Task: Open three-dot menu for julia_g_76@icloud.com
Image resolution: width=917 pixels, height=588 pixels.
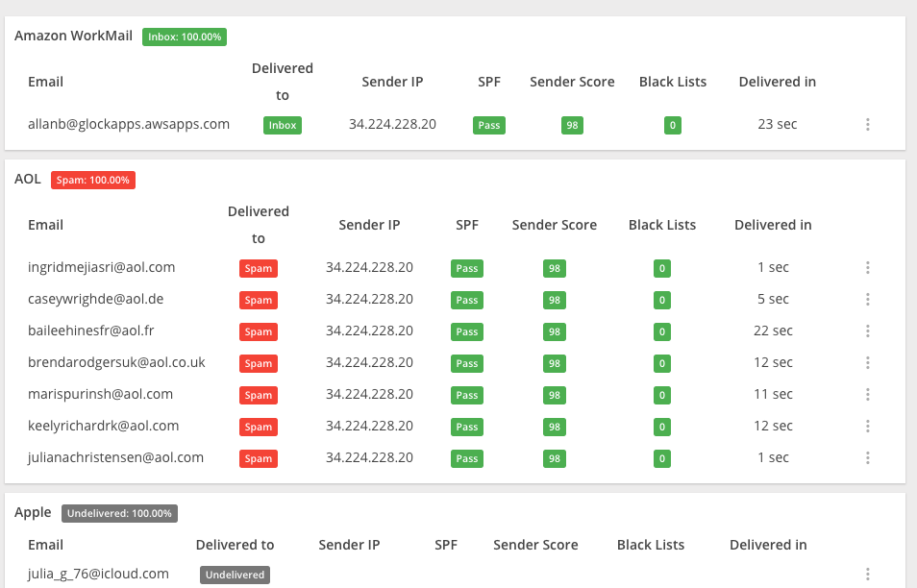Action: click(x=867, y=575)
